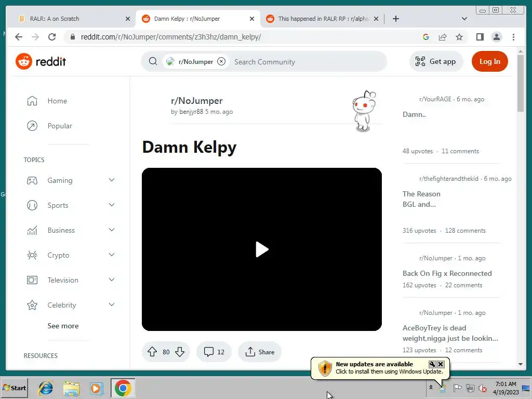Image resolution: width=532 pixels, height=399 pixels.
Task: Click the Crypto icon
Action: [x=32, y=255]
